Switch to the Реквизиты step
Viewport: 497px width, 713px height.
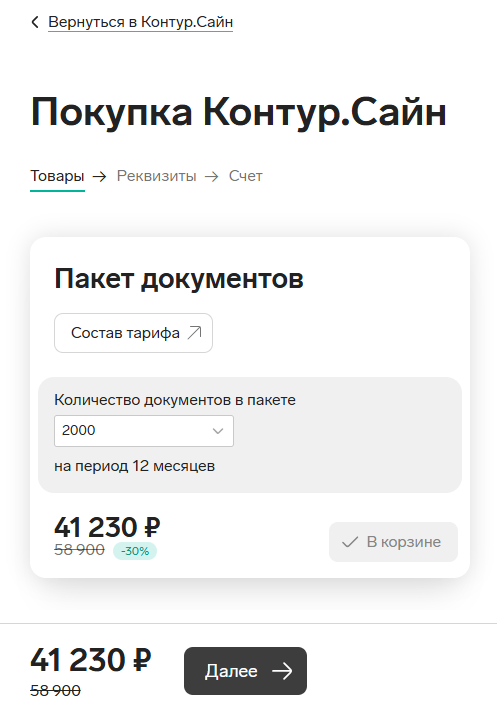(x=156, y=176)
